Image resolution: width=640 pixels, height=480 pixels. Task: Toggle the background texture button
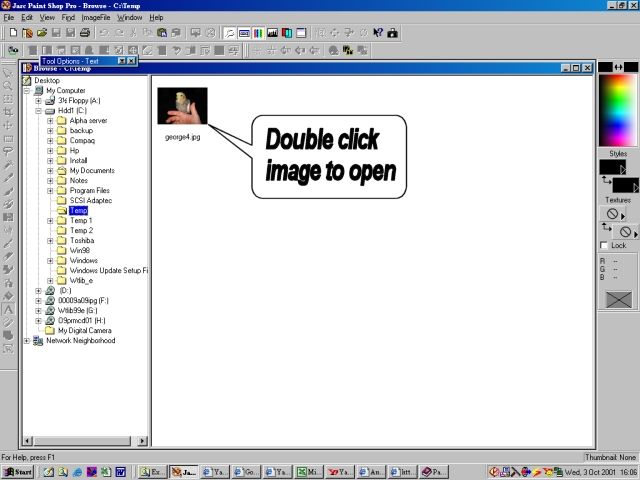(x=627, y=231)
